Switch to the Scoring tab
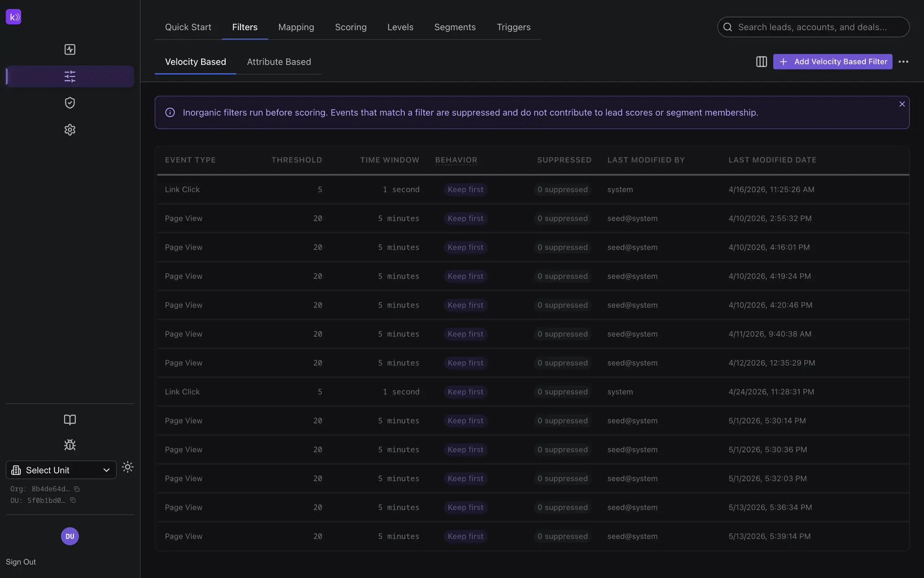924x578 pixels. 351,27
